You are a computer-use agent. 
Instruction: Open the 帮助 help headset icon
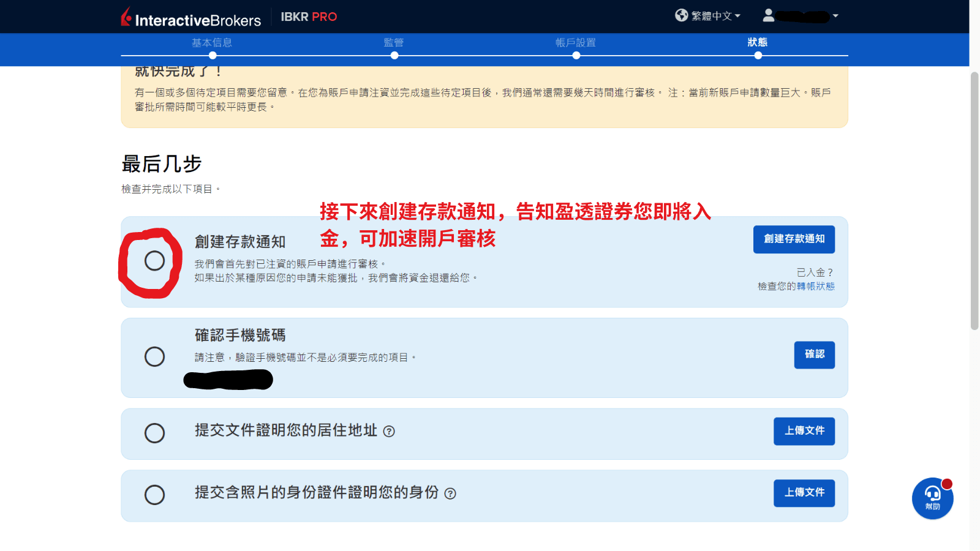[x=932, y=498]
